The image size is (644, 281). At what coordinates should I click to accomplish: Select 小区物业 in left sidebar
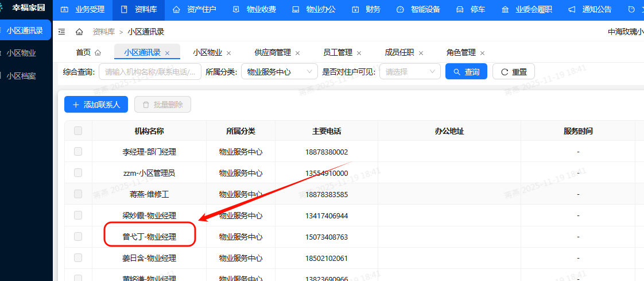click(21, 53)
